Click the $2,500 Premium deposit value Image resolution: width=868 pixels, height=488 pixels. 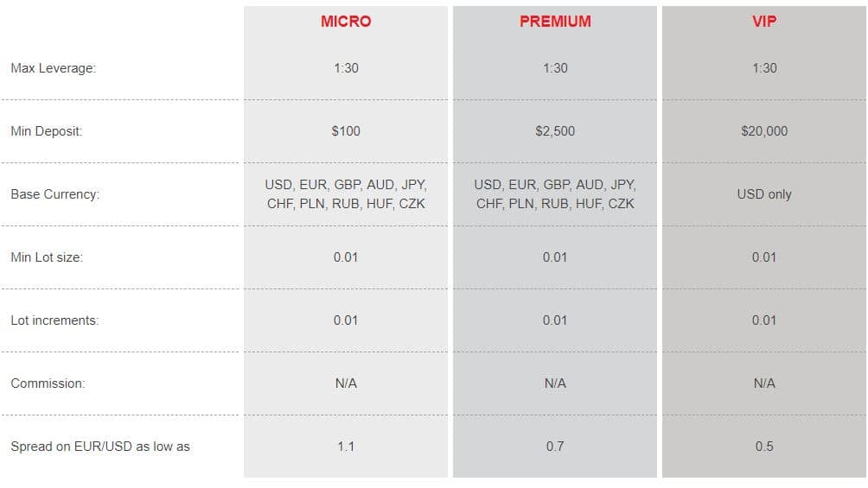point(555,131)
